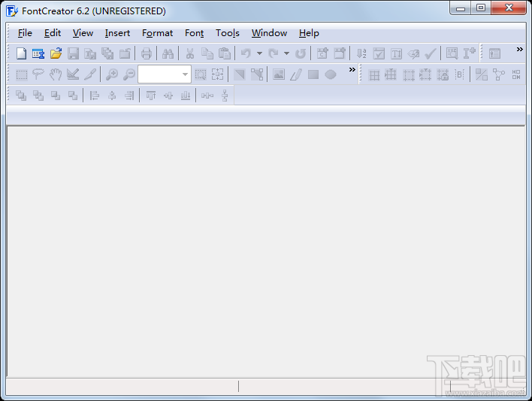Image resolution: width=532 pixels, height=401 pixels.
Task: Open the zoom level combo box
Action: click(165, 74)
